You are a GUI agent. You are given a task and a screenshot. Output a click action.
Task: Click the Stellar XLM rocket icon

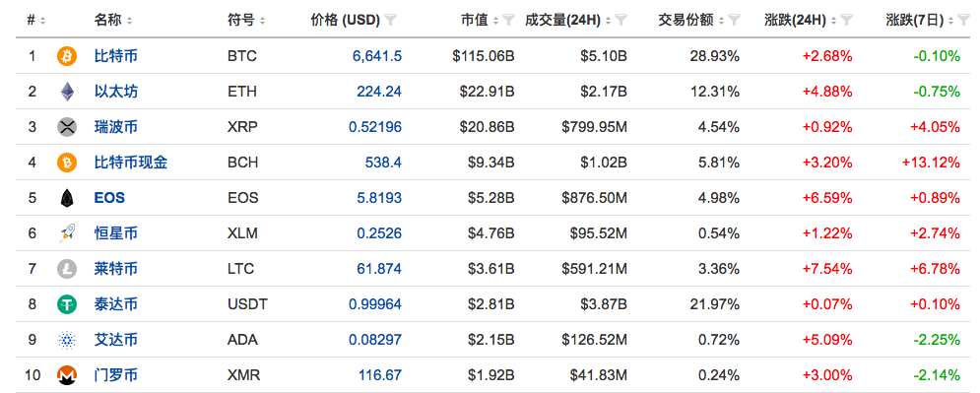click(66, 233)
